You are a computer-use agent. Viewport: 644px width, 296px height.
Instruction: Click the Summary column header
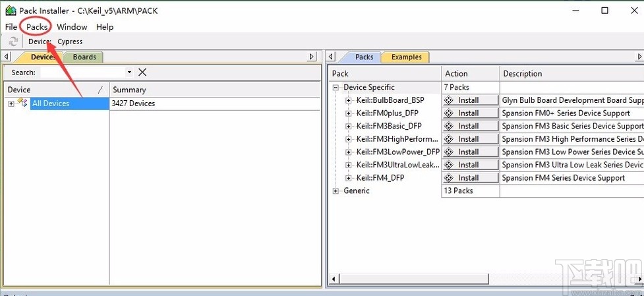click(x=215, y=90)
